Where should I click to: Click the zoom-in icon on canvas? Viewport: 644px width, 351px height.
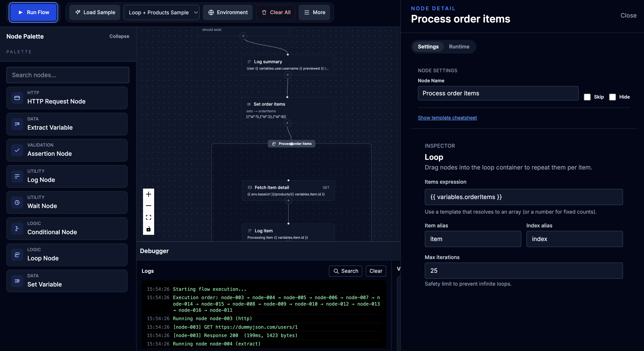tap(149, 194)
